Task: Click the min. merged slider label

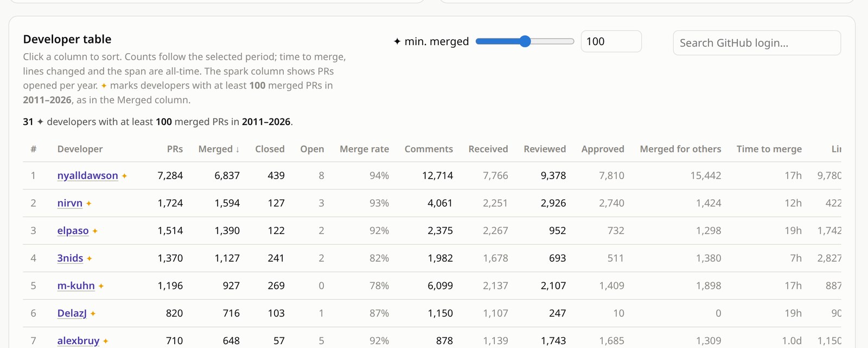Action: pyautogui.click(x=431, y=41)
